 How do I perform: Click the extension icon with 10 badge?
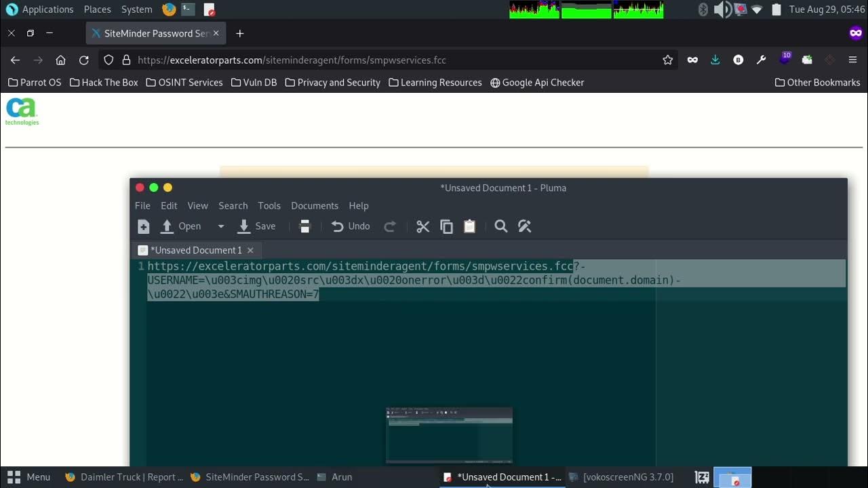pyautogui.click(x=785, y=58)
